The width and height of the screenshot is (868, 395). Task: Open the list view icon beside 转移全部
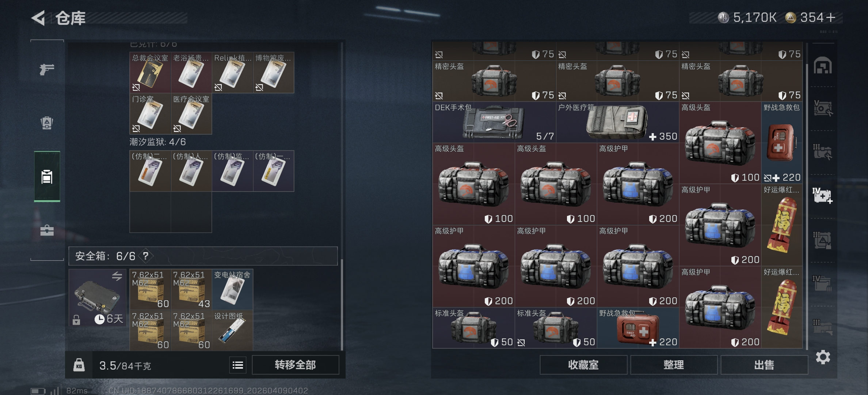pyautogui.click(x=238, y=365)
